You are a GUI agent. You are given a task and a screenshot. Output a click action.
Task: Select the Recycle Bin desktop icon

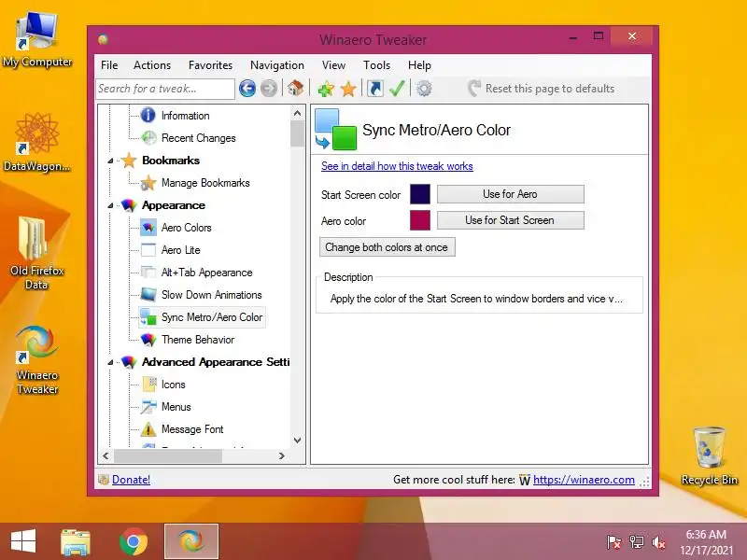710,455
